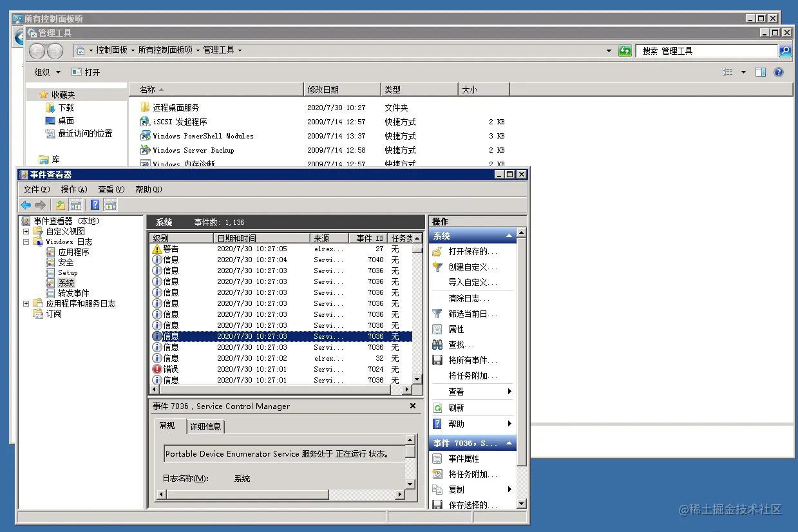Open Help from Event Viewer toolbar icon
Screen dimensions: 798x532
point(95,205)
